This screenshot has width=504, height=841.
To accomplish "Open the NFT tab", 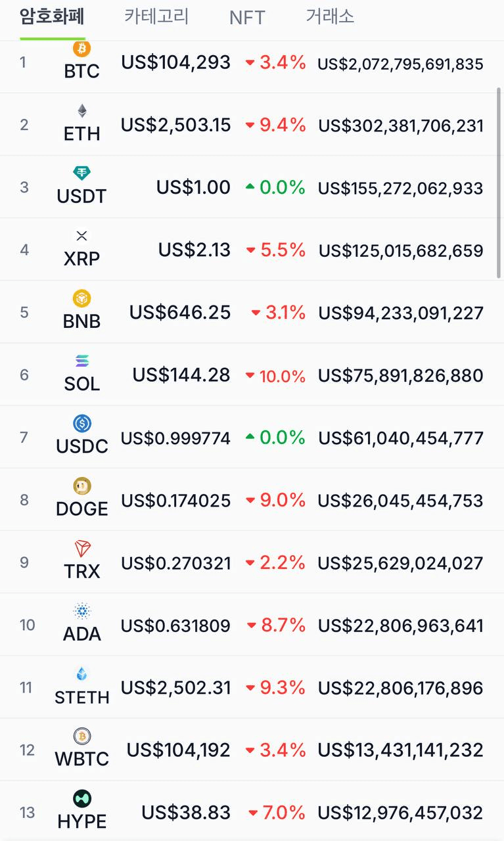I will (x=247, y=18).
